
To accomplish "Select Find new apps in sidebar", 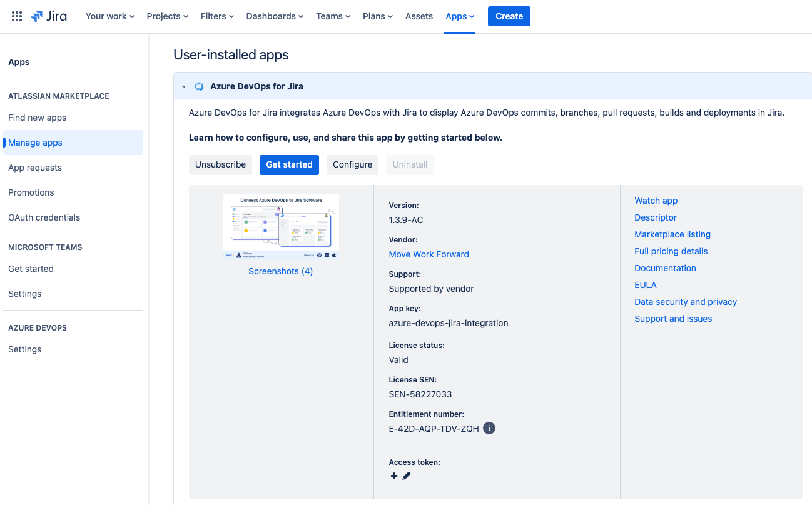I will [x=37, y=117].
